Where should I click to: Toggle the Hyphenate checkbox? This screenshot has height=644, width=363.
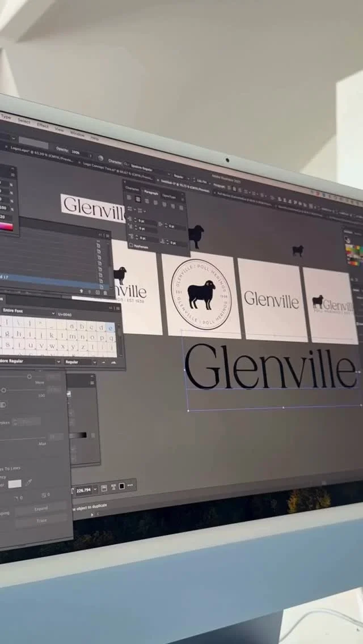(x=131, y=245)
